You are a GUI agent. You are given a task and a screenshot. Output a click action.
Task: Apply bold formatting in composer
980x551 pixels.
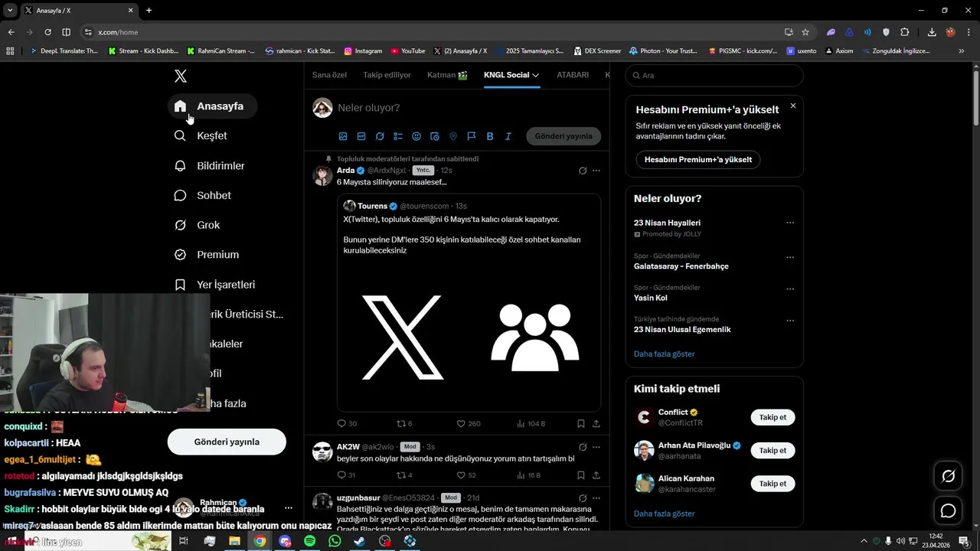coord(490,136)
